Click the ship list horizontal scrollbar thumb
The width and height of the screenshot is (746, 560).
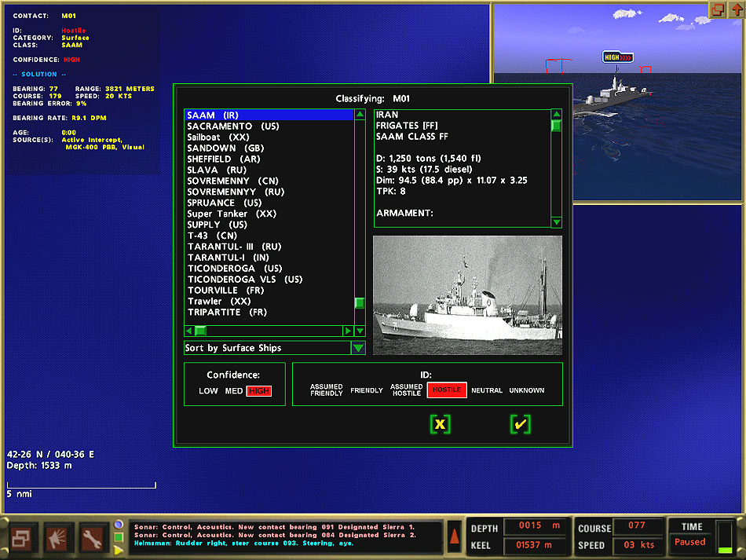[x=201, y=331]
